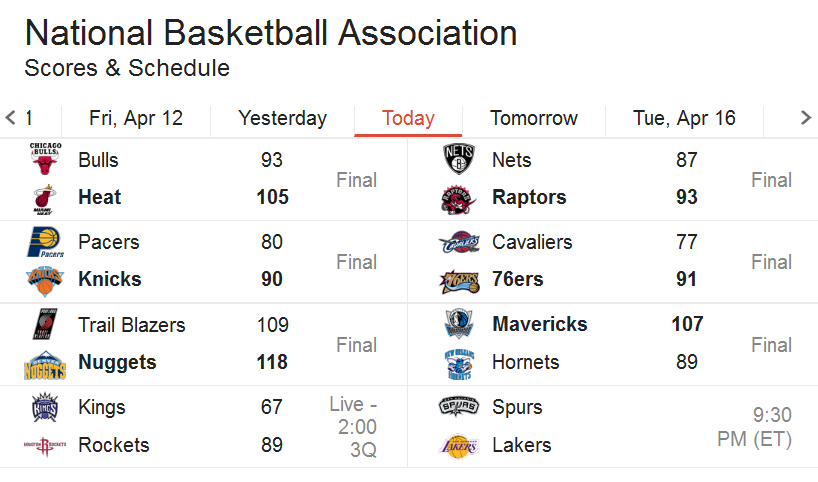
Task: Click the Houston Rockets logo
Action: pyautogui.click(x=45, y=446)
